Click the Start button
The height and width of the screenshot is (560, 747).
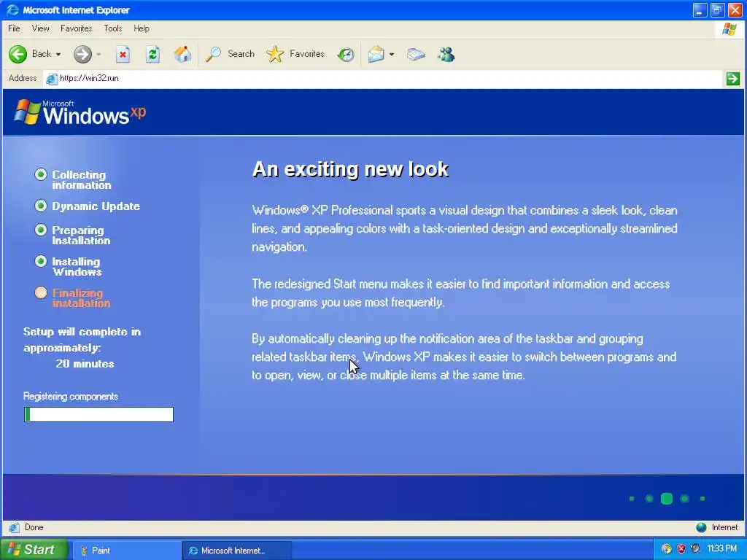[34, 550]
